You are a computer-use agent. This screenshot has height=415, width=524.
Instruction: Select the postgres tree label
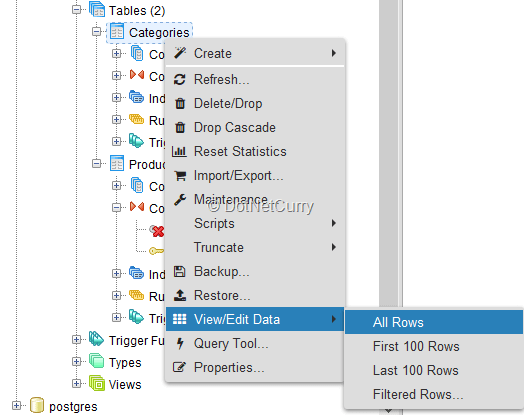pyautogui.click(x=73, y=407)
